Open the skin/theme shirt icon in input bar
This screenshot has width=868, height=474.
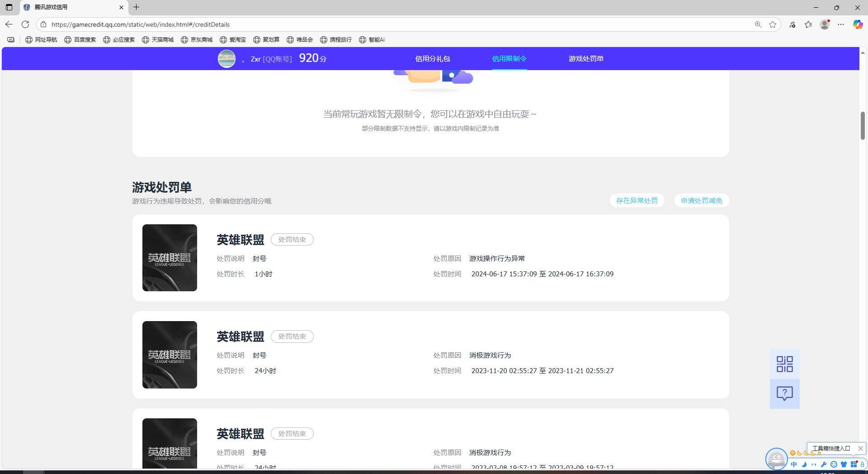tap(844, 465)
